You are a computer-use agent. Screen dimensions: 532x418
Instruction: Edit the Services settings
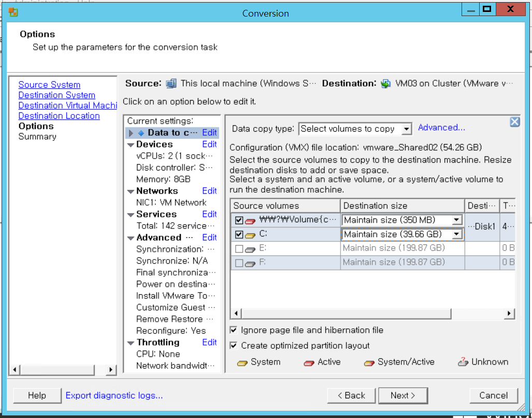[209, 214]
